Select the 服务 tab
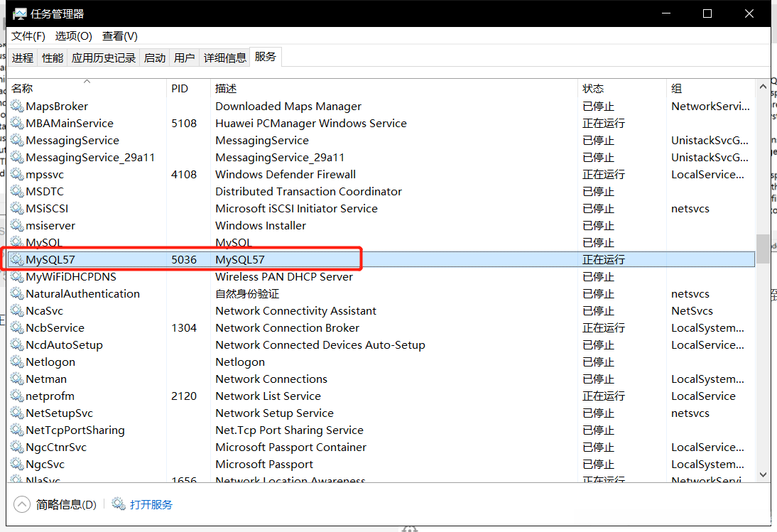This screenshot has height=532, width=777. pos(266,57)
